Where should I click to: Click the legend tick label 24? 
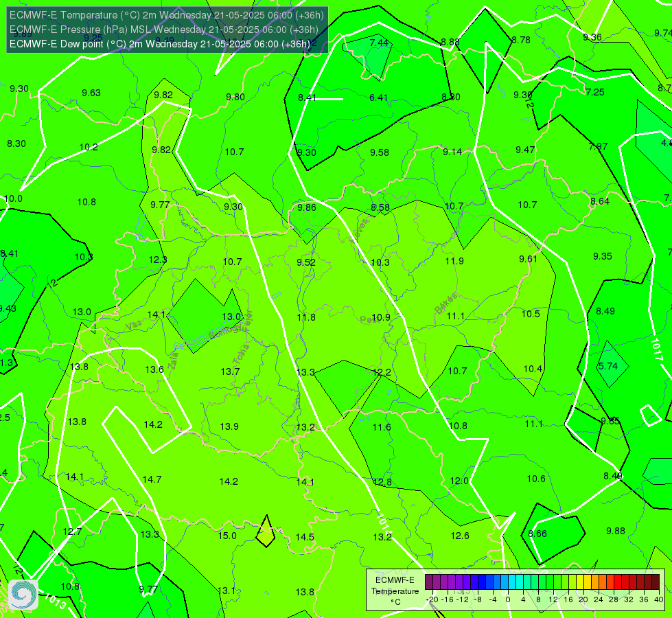pos(599,599)
